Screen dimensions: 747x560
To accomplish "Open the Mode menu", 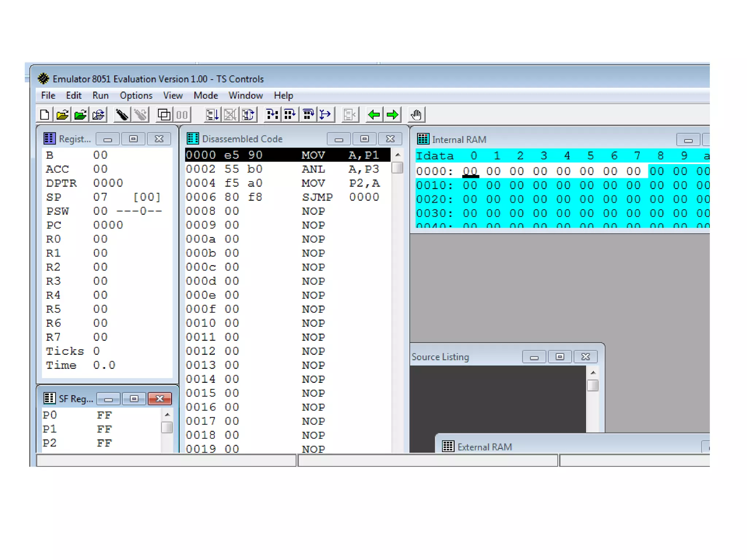I will click(x=206, y=96).
